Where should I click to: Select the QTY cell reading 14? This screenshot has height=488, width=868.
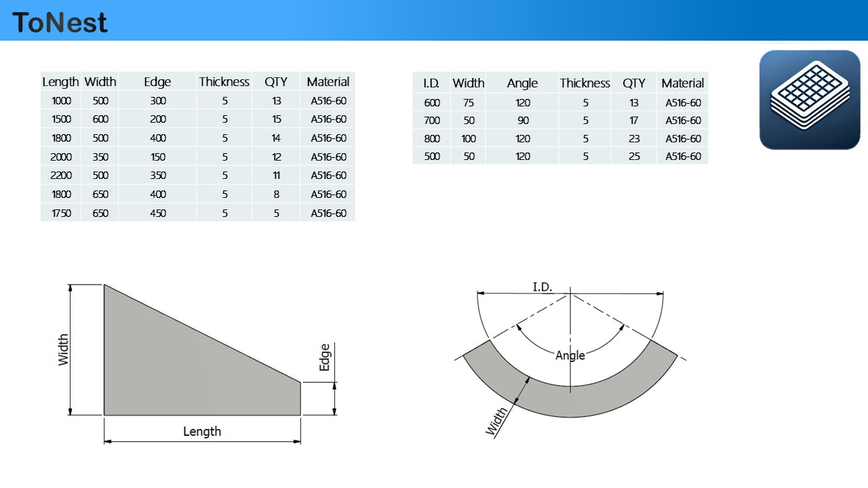tap(276, 138)
